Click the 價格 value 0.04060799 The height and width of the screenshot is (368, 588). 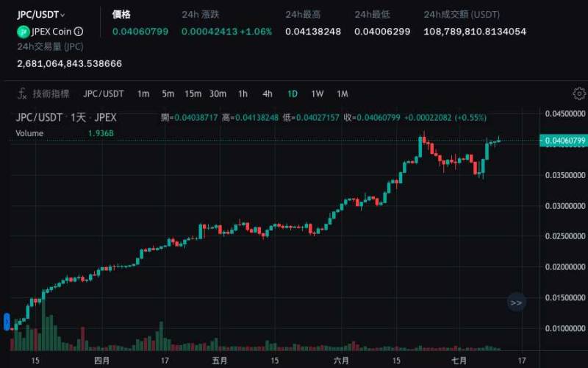(x=140, y=32)
